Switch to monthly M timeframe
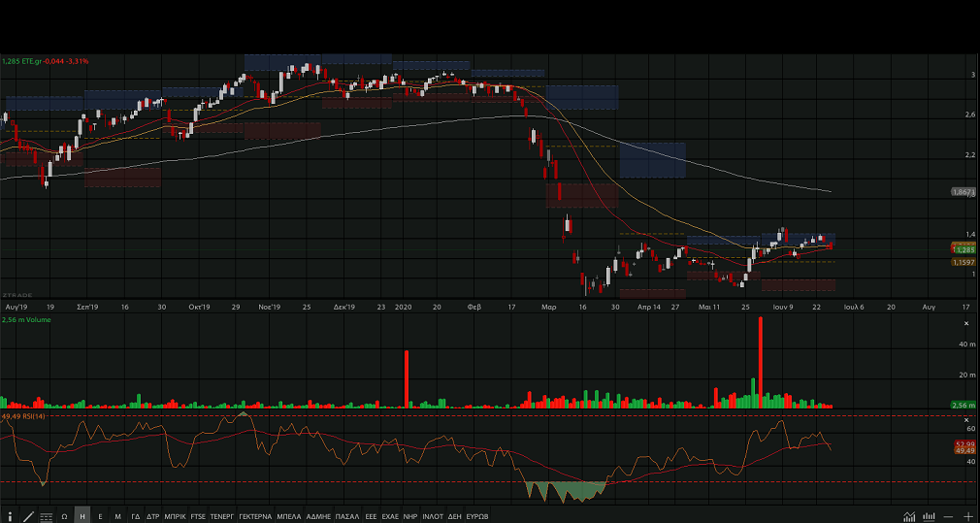The height and width of the screenshot is (523, 980). point(117,516)
